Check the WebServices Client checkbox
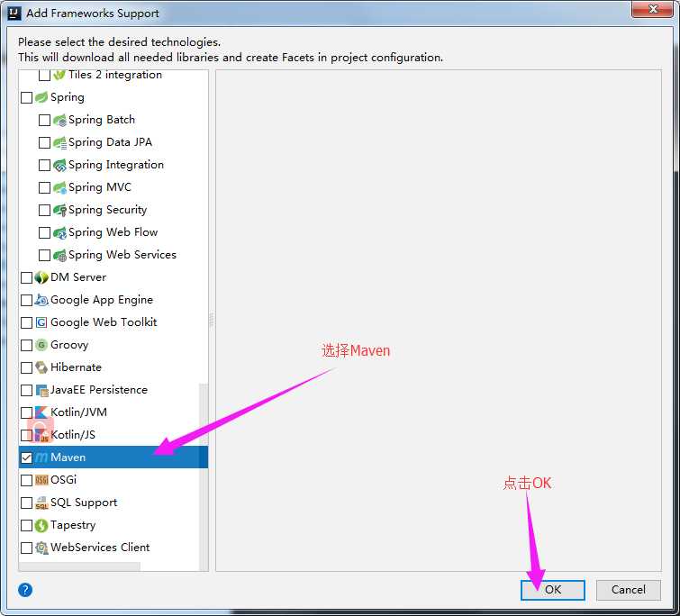Image resolution: width=680 pixels, height=616 pixels. point(26,548)
